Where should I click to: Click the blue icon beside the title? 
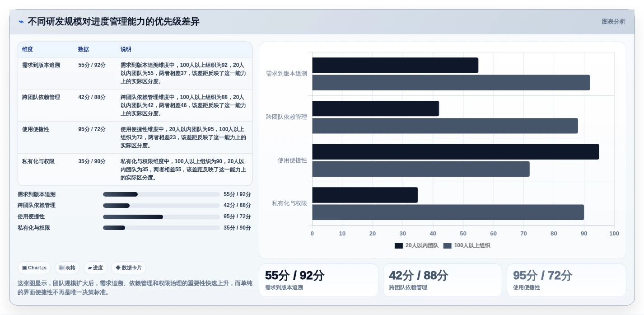pyautogui.click(x=21, y=22)
